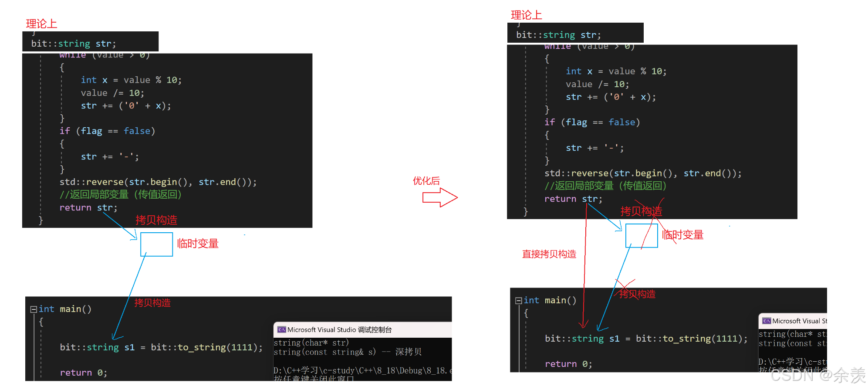Collapse the right int main() code block
This screenshot has height=390, width=868.
(x=518, y=301)
